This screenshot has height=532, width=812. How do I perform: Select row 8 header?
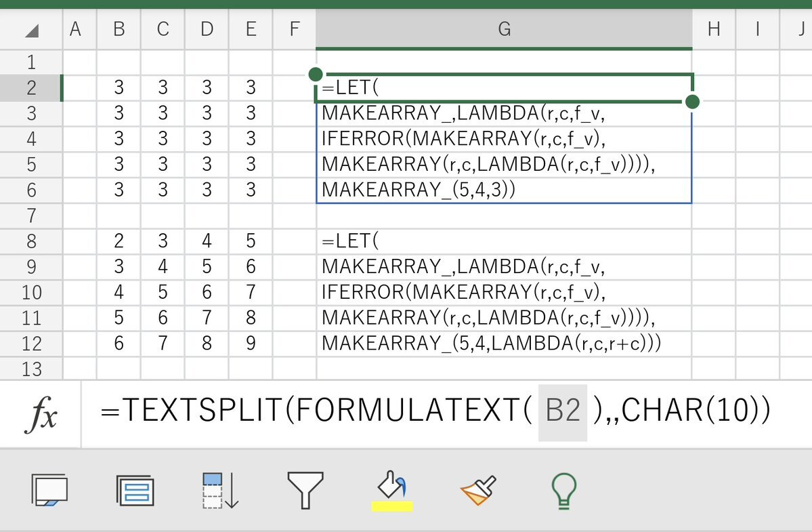pos(31,241)
